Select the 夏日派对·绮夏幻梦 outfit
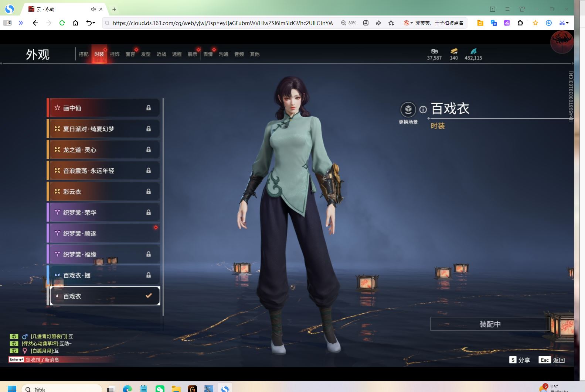585x392 pixels. (103, 129)
